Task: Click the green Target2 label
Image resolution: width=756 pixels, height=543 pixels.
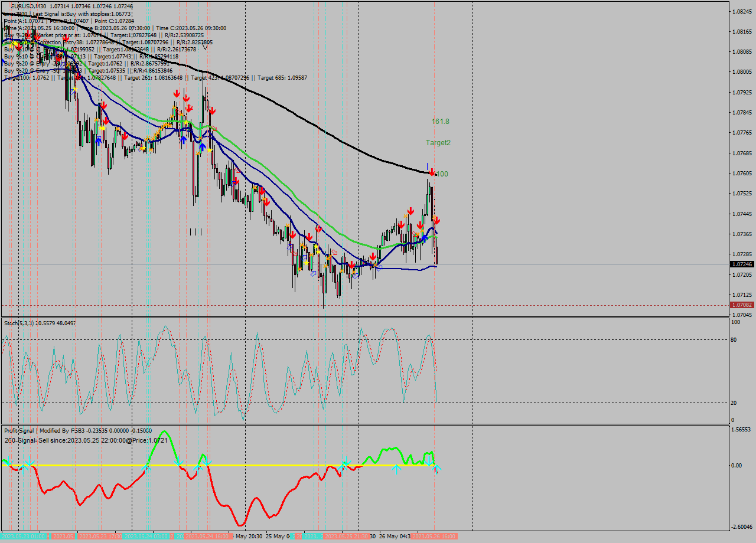Action: [438, 142]
